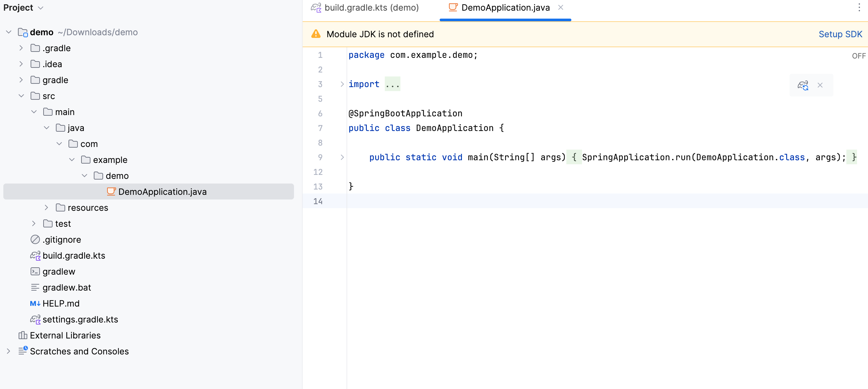The width and height of the screenshot is (868, 389).
Task: Click the Load Gradle Changes elephant icon
Action: (802, 85)
